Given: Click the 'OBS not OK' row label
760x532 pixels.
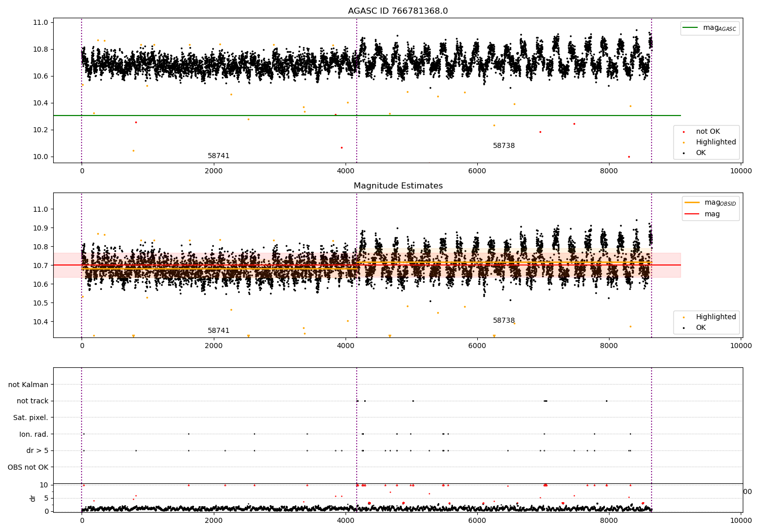Looking at the screenshot, I should 28,468.
